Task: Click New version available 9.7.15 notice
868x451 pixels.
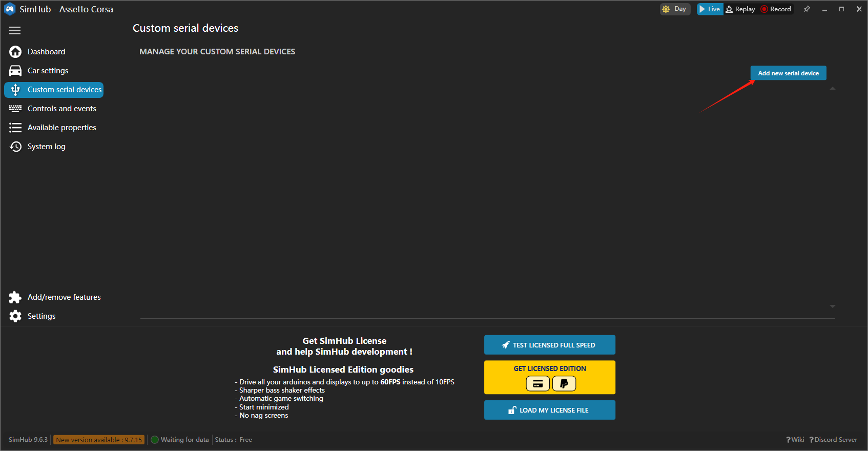Action: (99, 440)
